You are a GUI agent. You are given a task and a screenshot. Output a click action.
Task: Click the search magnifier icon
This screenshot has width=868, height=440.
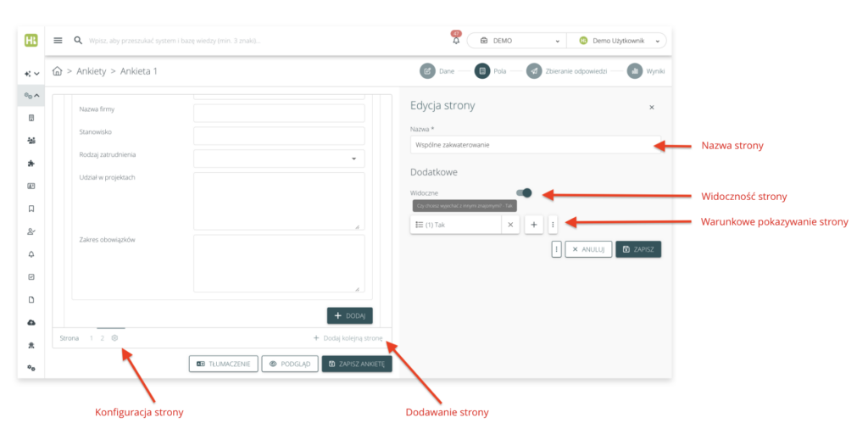pyautogui.click(x=78, y=40)
